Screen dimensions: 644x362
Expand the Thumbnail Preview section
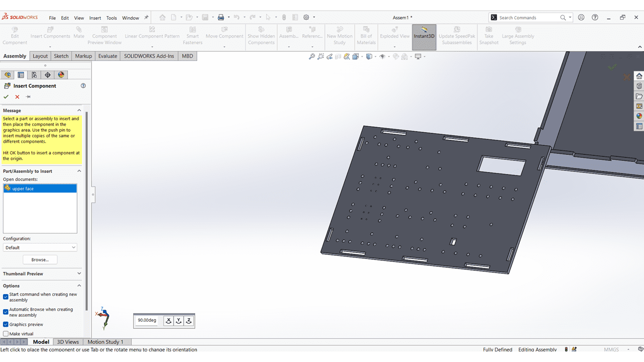(x=79, y=274)
